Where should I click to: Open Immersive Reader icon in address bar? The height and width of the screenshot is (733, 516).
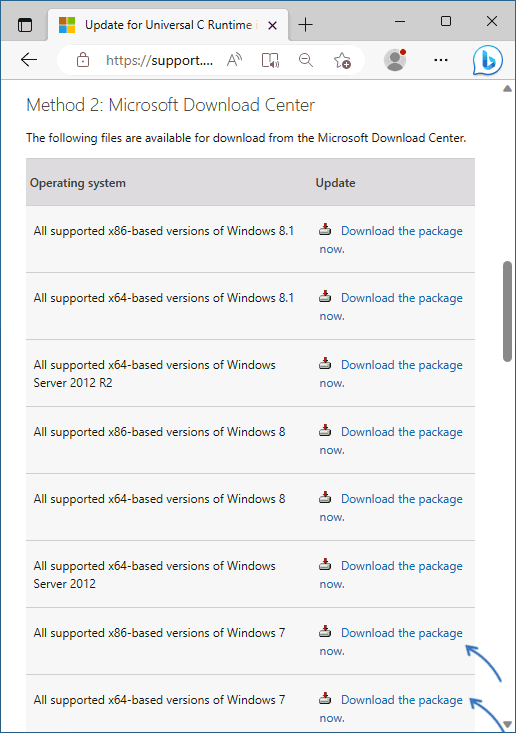click(x=270, y=60)
